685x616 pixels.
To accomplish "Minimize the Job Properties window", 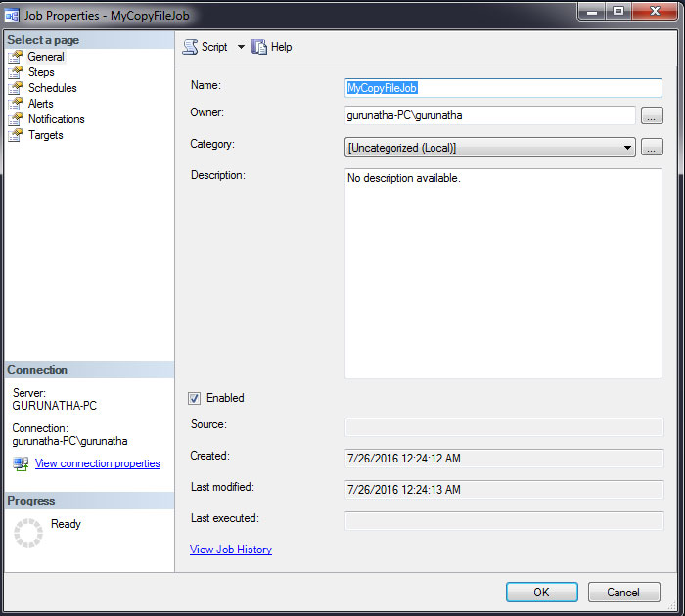I will click(x=591, y=11).
